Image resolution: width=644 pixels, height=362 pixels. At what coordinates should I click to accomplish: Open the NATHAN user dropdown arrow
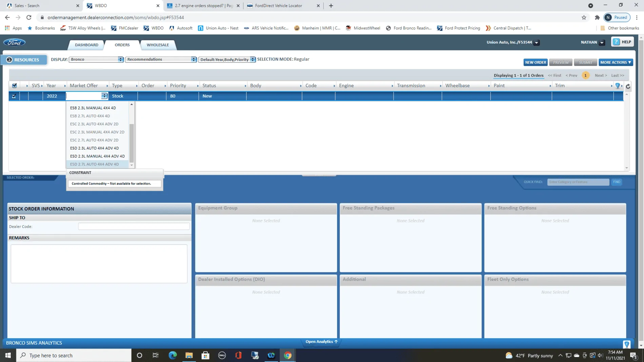(x=602, y=43)
